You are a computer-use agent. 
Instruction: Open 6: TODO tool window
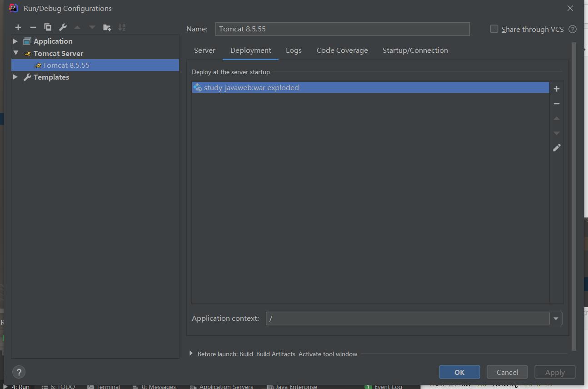(58, 386)
